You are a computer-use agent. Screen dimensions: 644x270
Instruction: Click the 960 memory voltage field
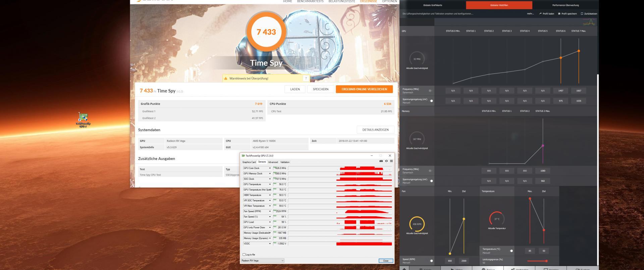pos(543,181)
